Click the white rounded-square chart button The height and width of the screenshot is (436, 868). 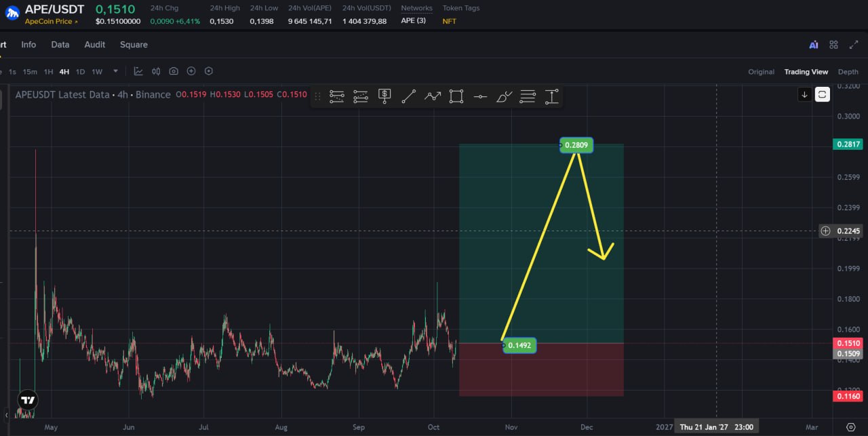822,95
